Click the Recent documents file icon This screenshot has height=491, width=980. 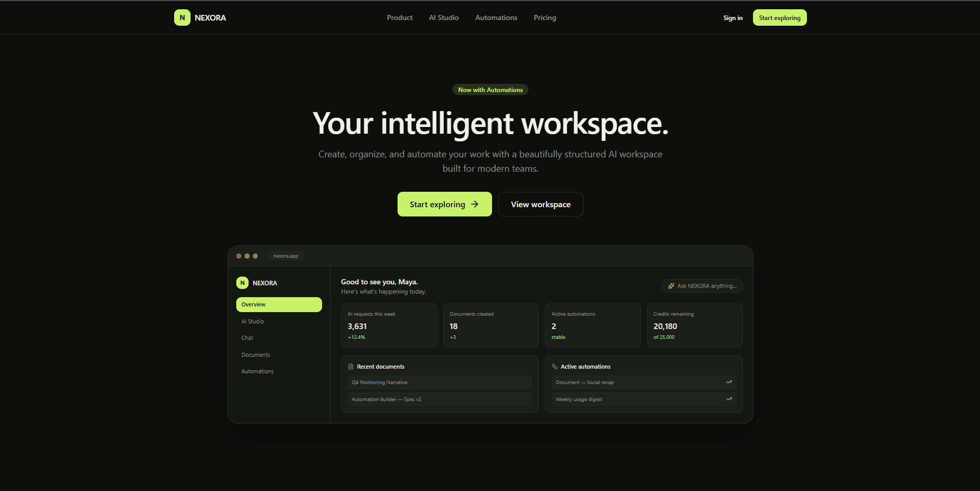(351, 367)
